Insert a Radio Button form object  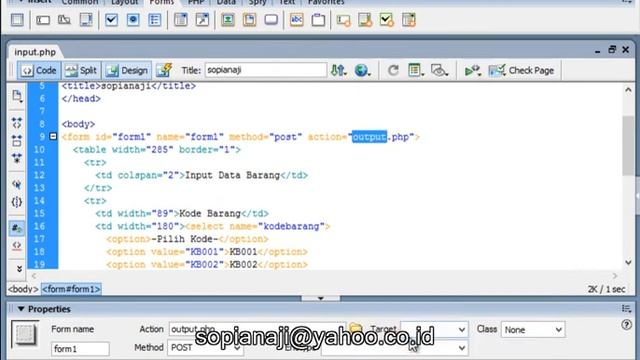(x=133, y=20)
